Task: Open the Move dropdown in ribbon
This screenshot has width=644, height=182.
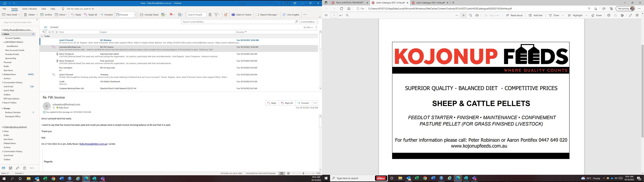Action: 61,15
